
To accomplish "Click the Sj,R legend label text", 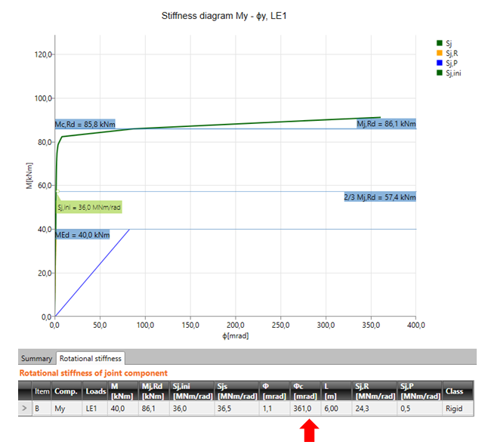I will (x=452, y=53).
